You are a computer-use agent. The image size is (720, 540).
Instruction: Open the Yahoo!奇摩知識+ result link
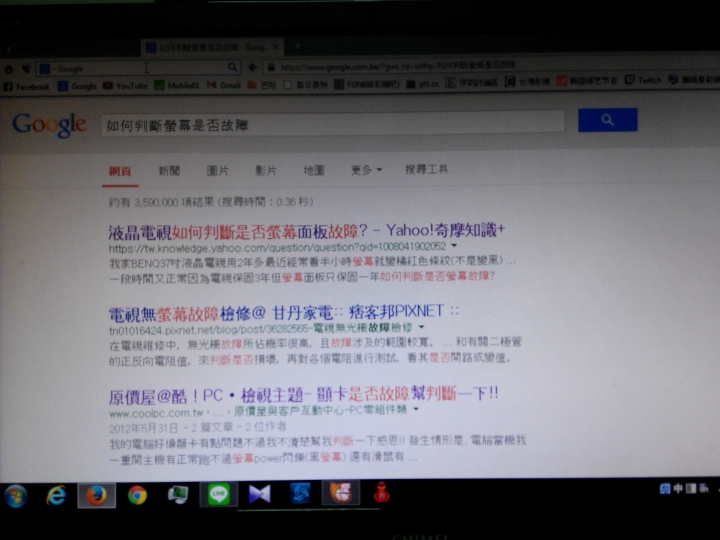point(306,231)
